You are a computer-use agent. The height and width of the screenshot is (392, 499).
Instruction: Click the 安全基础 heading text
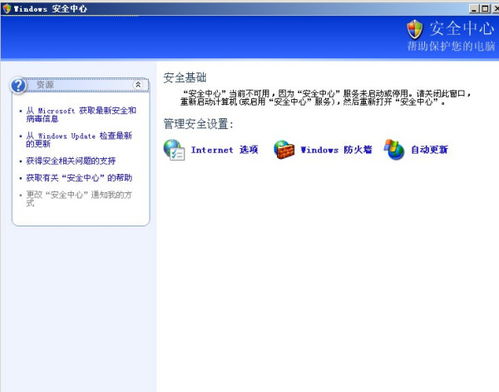pos(185,78)
